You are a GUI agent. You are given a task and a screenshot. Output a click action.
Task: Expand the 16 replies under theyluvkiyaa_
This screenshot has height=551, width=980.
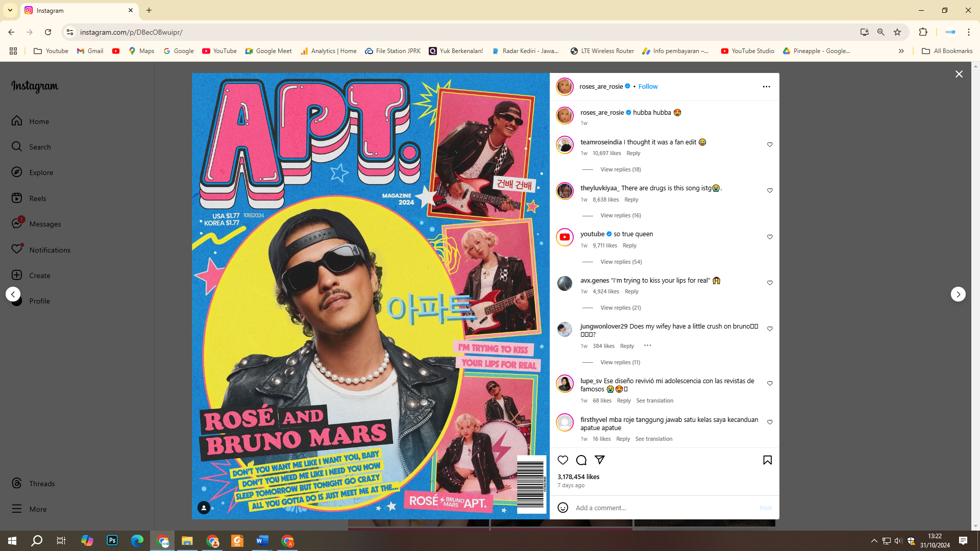click(621, 215)
